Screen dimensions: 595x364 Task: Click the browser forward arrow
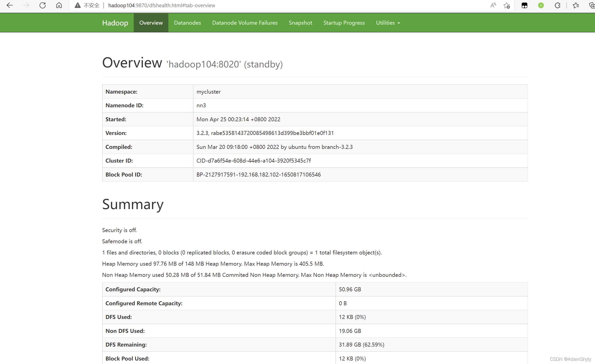pyautogui.click(x=26, y=5)
